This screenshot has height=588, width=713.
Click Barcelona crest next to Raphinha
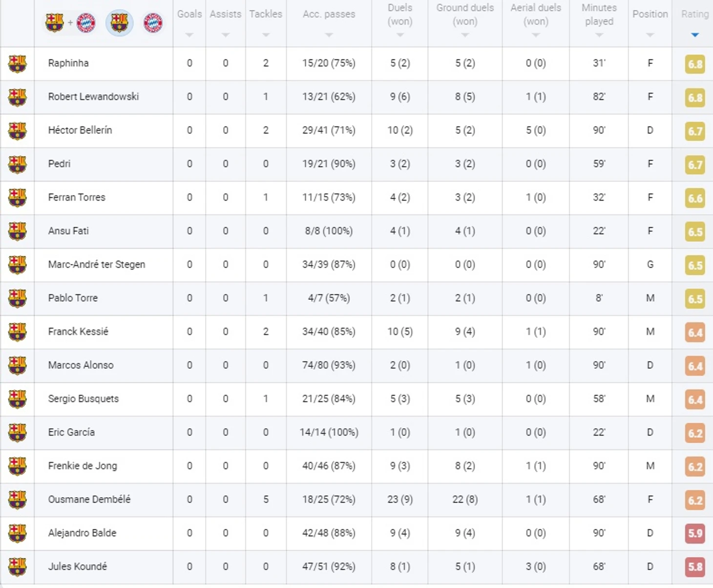tap(18, 63)
